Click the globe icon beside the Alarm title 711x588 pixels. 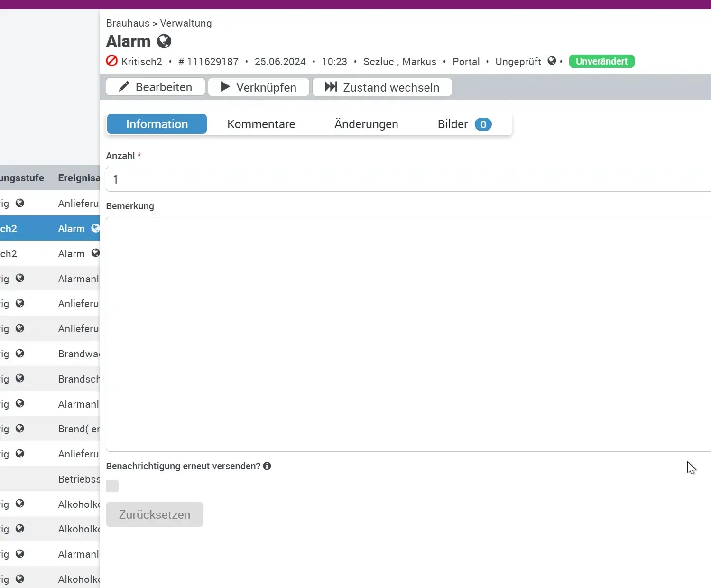click(164, 41)
